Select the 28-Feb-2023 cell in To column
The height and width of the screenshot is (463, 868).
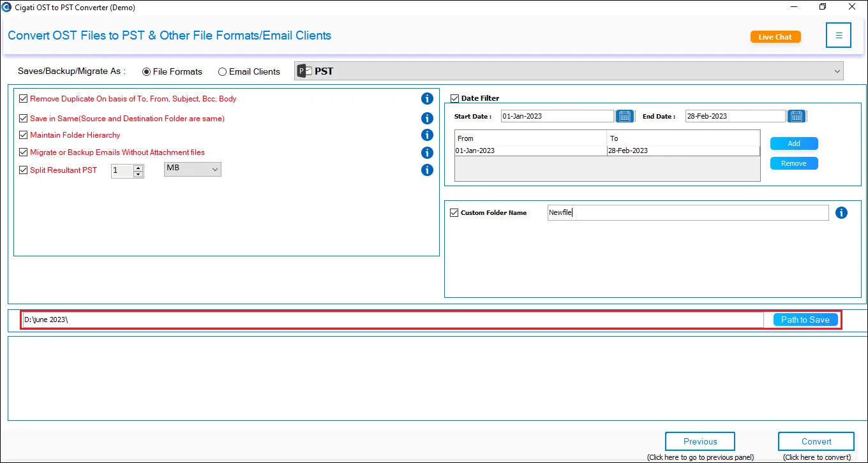tap(683, 151)
